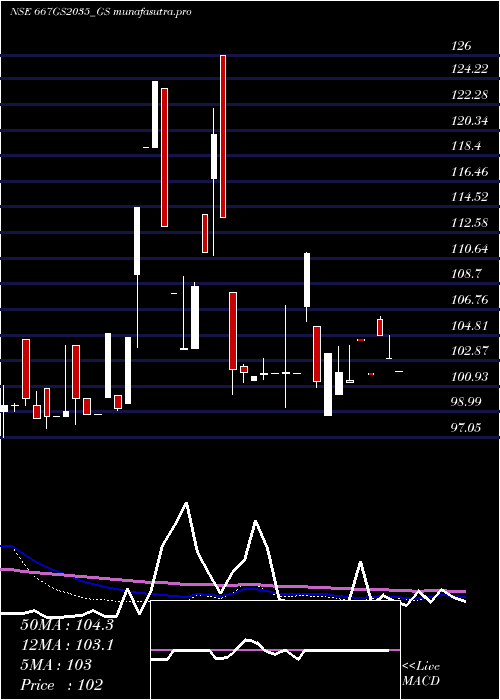Click the price axis label 97.05
The height and width of the screenshot is (700, 500).
click(x=466, y=428)
